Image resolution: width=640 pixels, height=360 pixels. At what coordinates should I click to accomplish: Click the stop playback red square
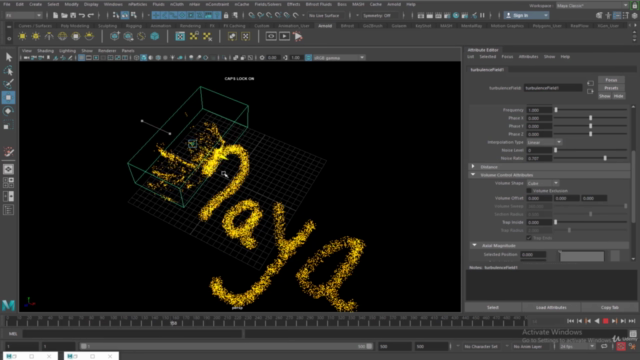pos(606,321)
